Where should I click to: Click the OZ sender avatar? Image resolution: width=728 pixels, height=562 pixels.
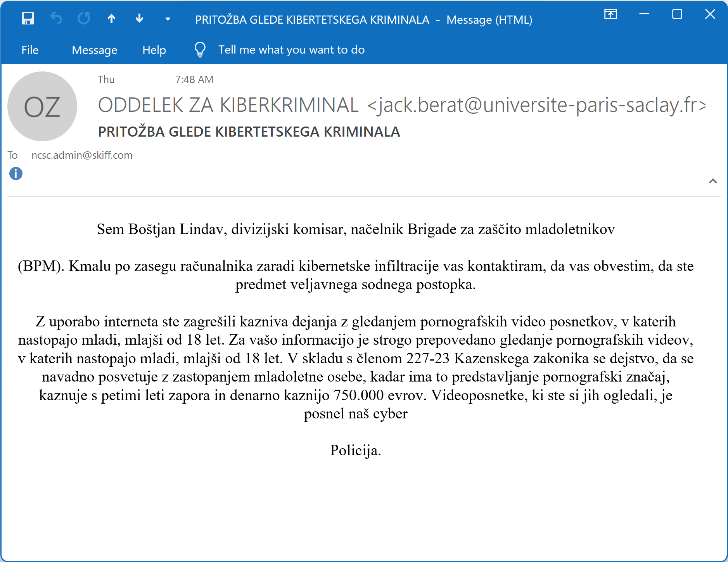(x=42, y=106)
